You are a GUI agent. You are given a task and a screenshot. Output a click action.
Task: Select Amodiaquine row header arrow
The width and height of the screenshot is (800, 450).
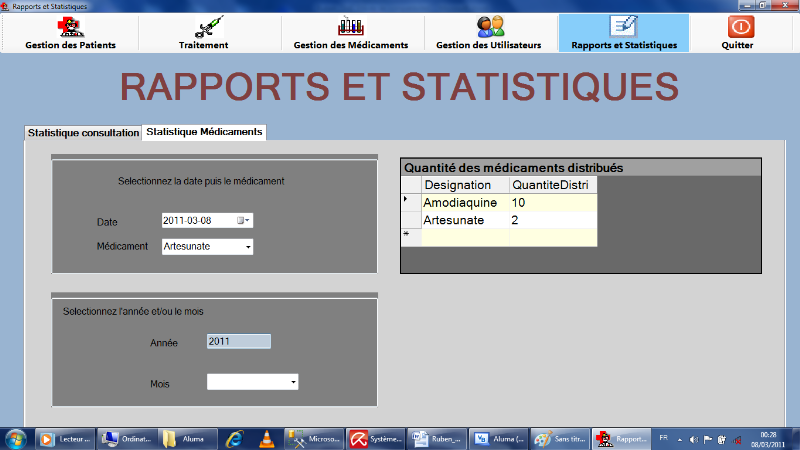click(411, 203)
